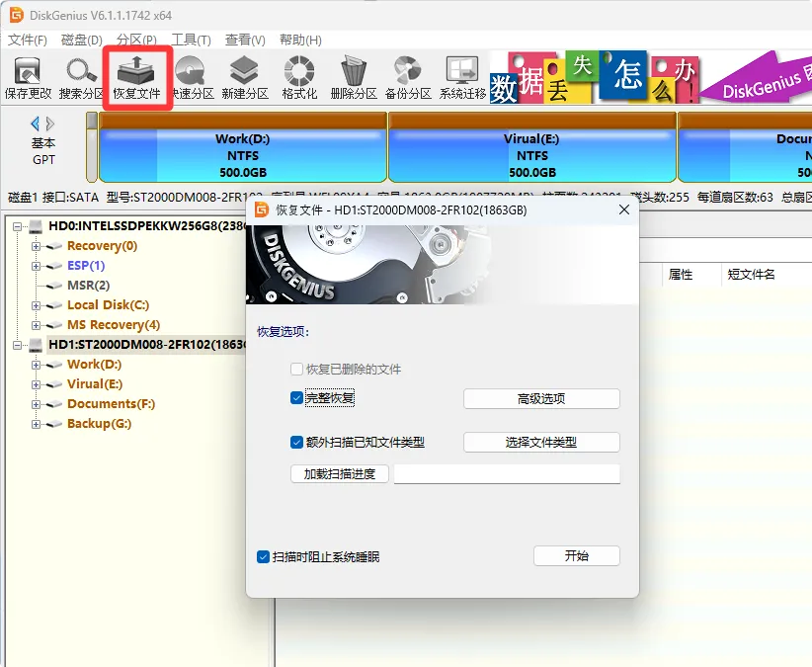Viewport: 812px width, 667px height.
Task: Expand the ESP(1) partition node
Action: pos(36,266)
